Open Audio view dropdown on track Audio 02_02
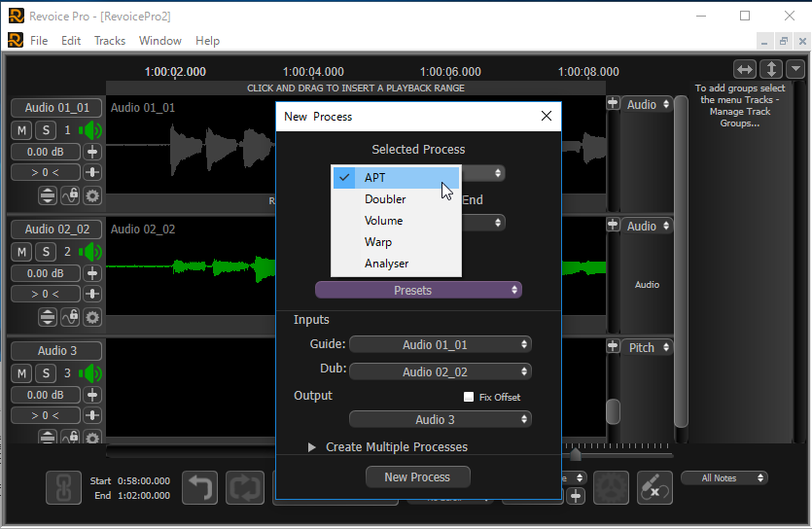The width and height of the screenshot is (812, 529). pyautogui.click(x=648, y=226)
